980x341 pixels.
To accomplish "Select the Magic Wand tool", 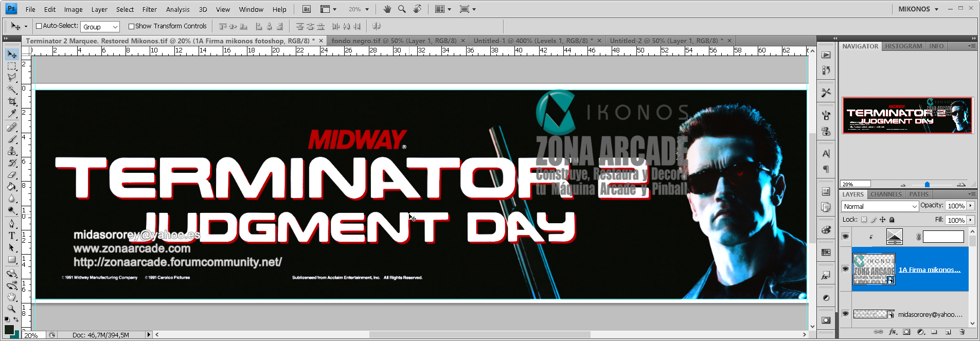I will pyautogui.click(x=12, y=89).
